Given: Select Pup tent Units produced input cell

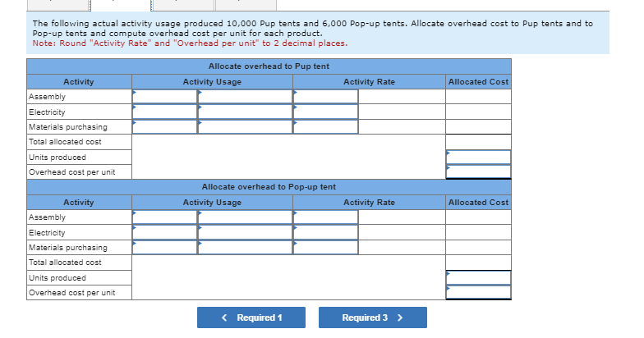Looking at the screenshot, I should (478, 158).
